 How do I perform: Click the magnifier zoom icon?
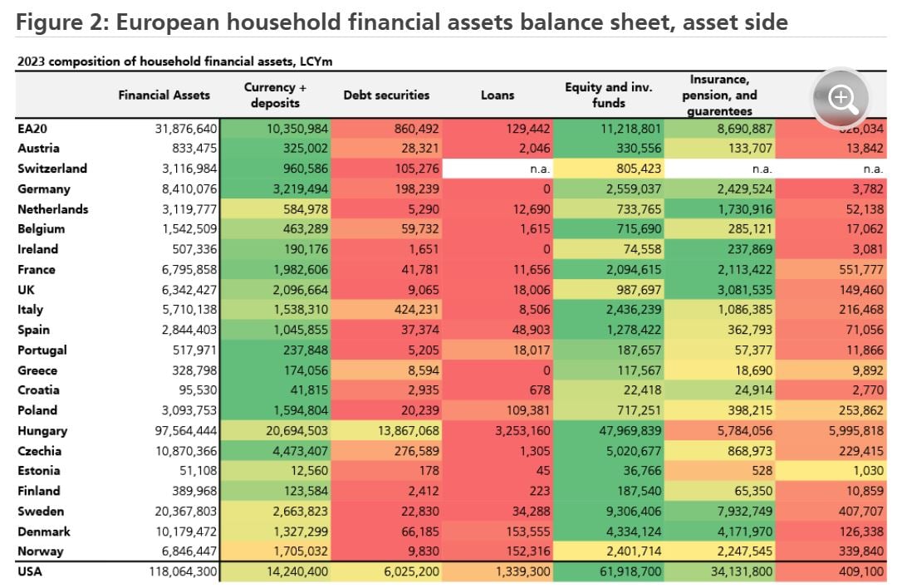[843, 99]
